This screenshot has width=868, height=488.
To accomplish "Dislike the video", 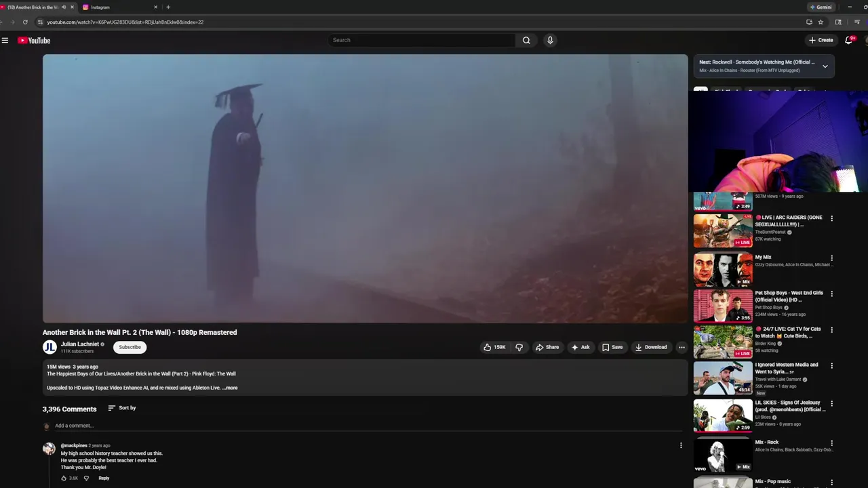I will point(519,347).
